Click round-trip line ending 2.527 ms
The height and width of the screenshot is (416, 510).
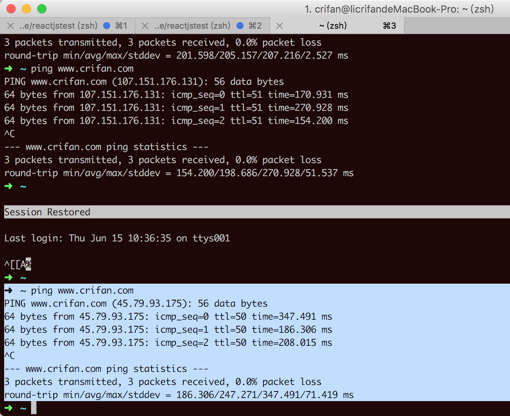coord(176,55)
